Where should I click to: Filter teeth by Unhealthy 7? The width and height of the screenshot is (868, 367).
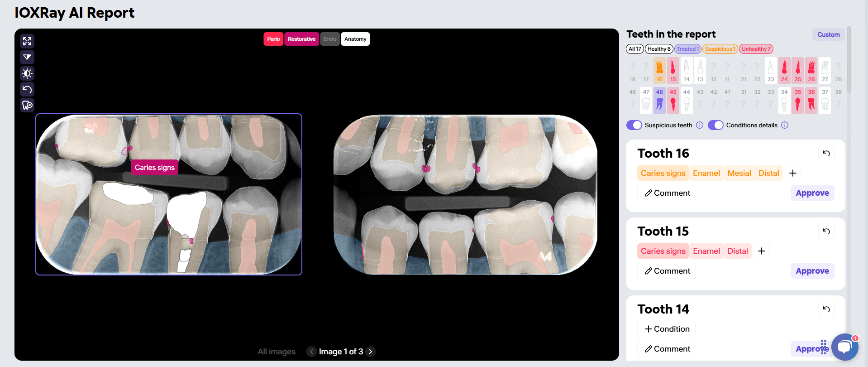click(x=756, y=49)
